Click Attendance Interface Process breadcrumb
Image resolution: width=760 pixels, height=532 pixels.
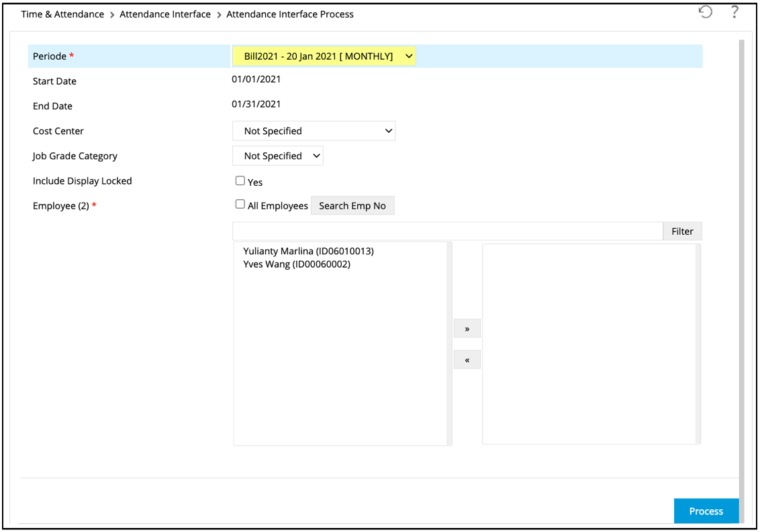point(290,14)
